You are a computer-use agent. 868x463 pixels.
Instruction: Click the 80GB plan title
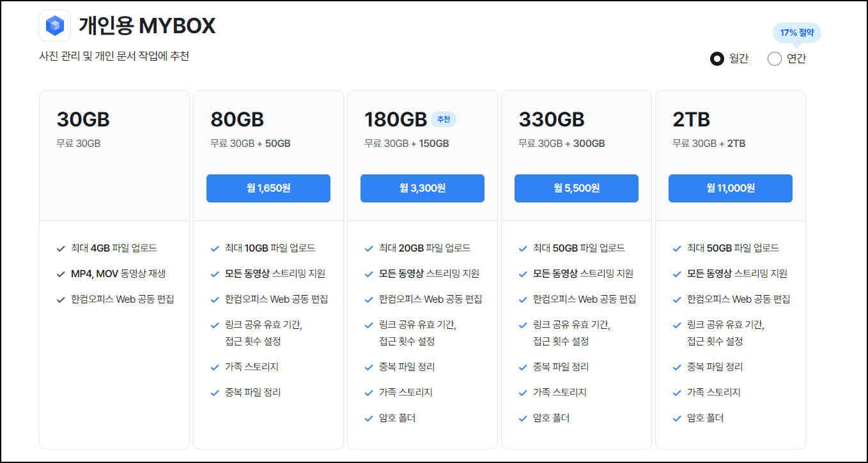pyautogui.click(x=237, y=119)
